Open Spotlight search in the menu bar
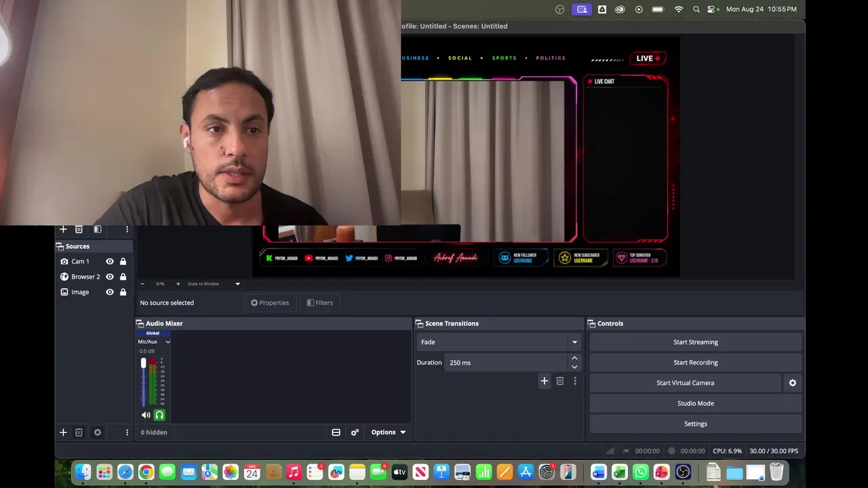Viewport: 868px width, 488px height. [x=696, y=9]
